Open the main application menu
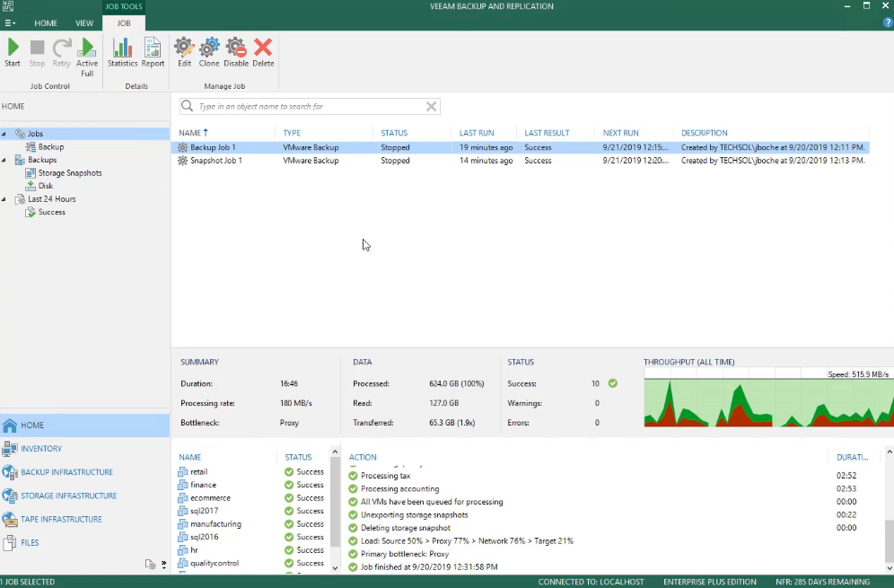Image resolution: width=894 pixels, height=588 pixels. point(10,23)
